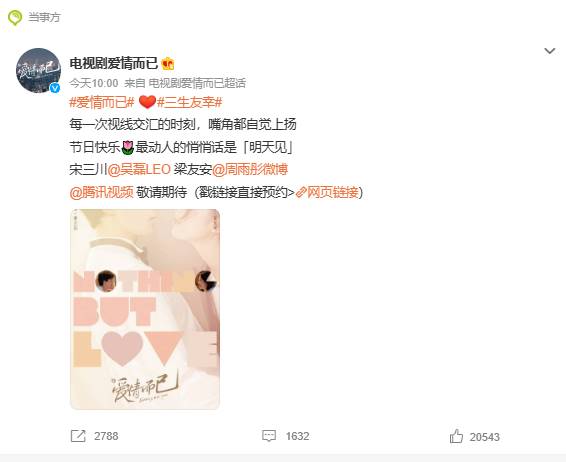This screenshot has height=462, width=566.
Task: Click the chain link icon before 网页链接
Action: tap(301, 192)
